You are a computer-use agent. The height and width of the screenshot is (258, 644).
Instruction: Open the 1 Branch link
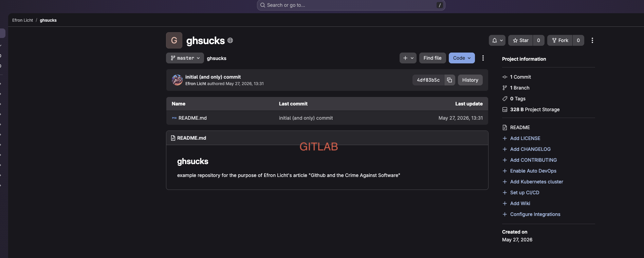tap(520, 88)
